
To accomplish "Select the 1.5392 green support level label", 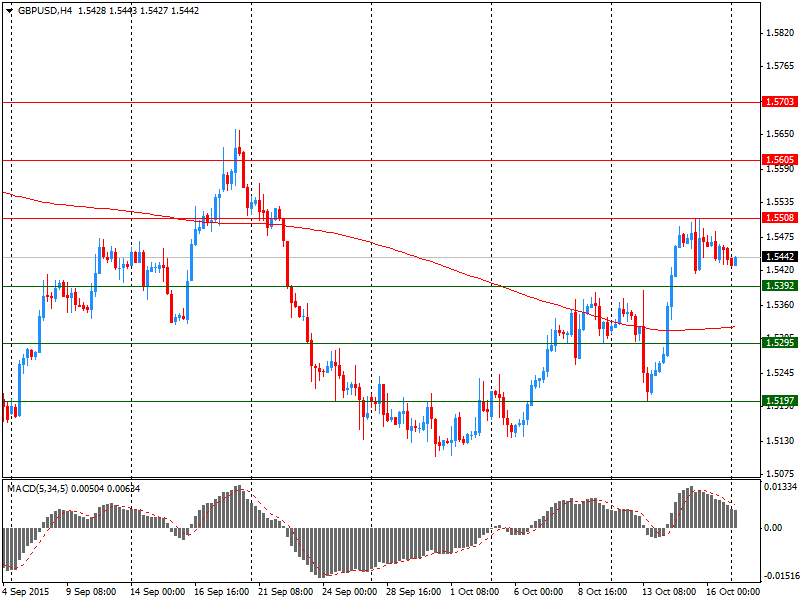I will coord(780,286).
